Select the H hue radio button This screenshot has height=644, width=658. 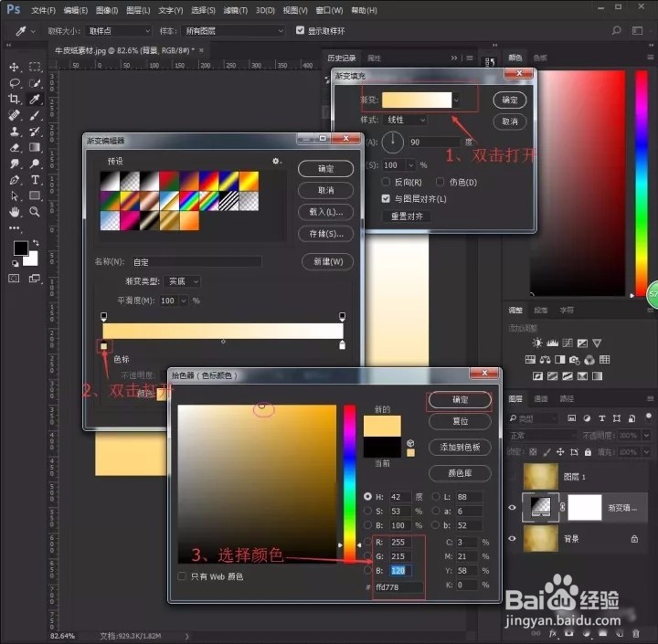click(x=367, y=496)
